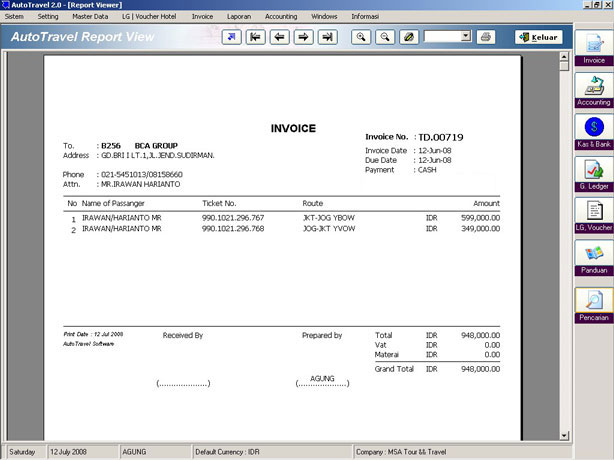The width and height of the screenshot is (614, 460).
Task: Open the Informasi menu
Action: coord(365,16)
